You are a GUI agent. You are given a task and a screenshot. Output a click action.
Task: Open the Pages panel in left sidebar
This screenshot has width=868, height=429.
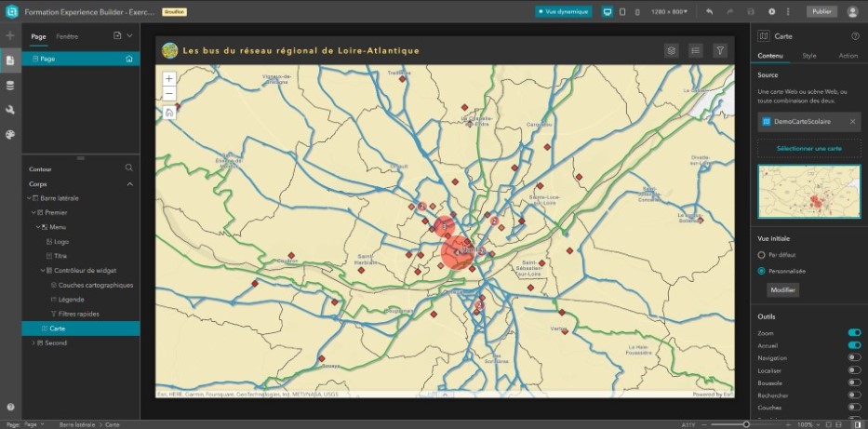pos(10,60)
